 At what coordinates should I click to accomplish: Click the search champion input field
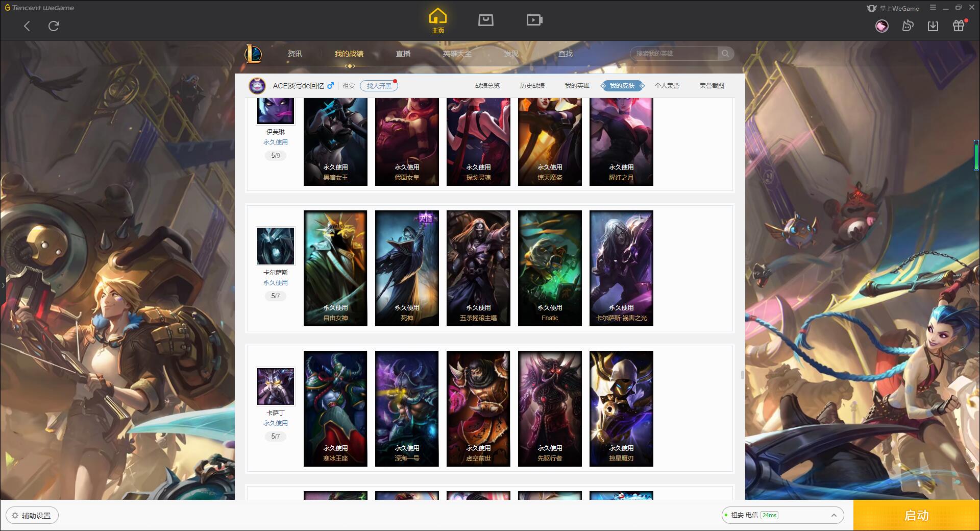pos(674,54)
